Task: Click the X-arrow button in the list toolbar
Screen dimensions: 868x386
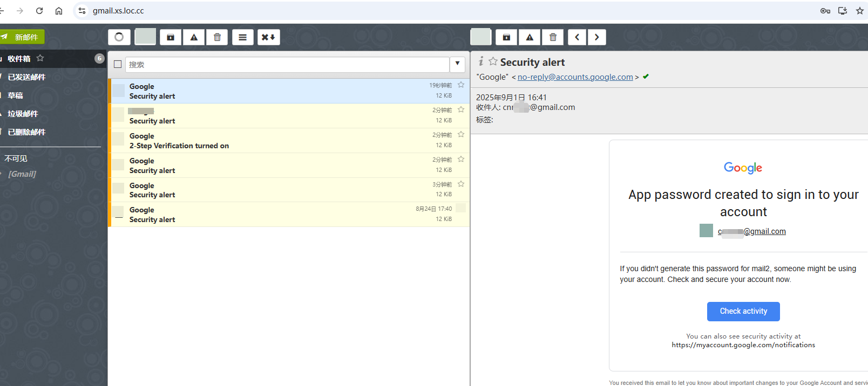Action: click(269, 37)
